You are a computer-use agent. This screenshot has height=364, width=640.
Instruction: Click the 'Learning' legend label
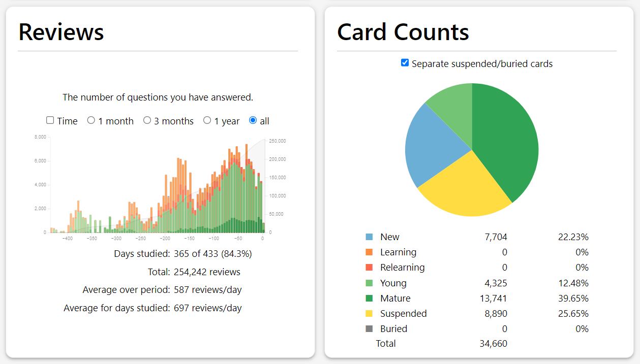coord(398,252)
